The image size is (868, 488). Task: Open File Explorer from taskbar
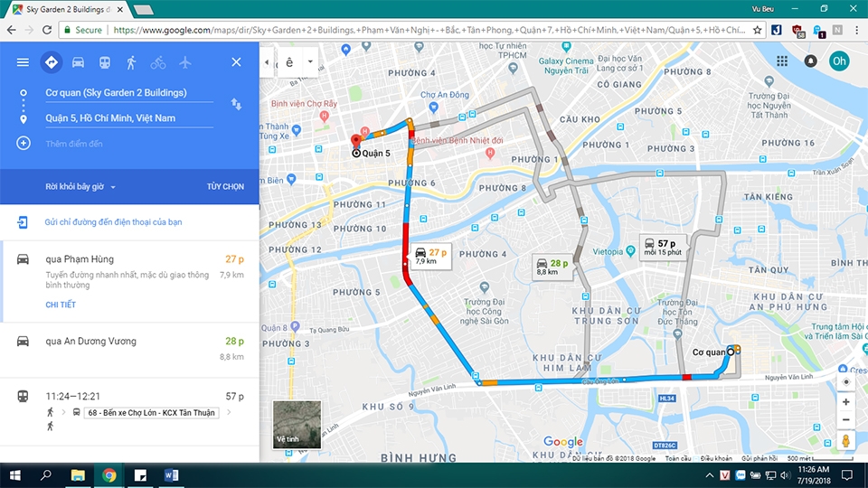(x=78, y=475)
